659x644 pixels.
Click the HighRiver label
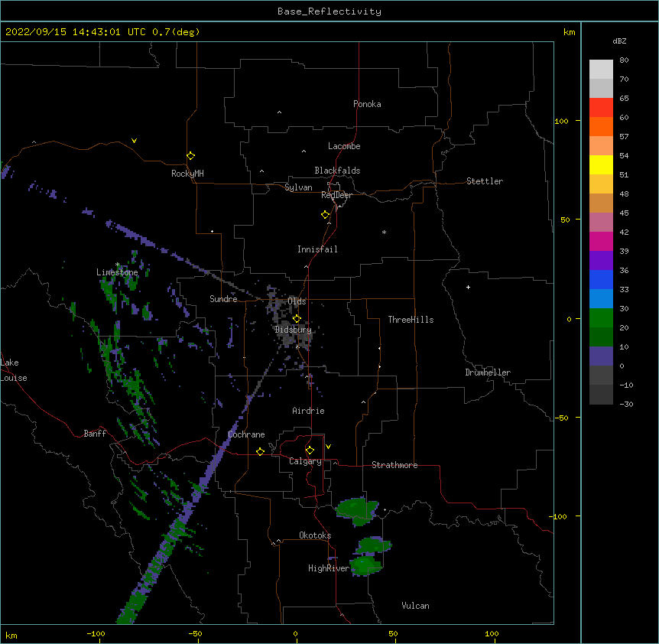(329, 568)
